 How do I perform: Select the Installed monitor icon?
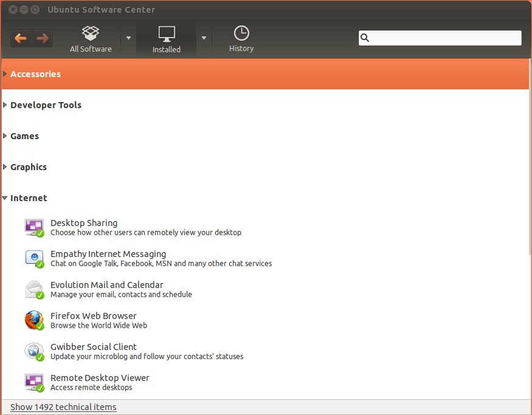coord(166,33)
